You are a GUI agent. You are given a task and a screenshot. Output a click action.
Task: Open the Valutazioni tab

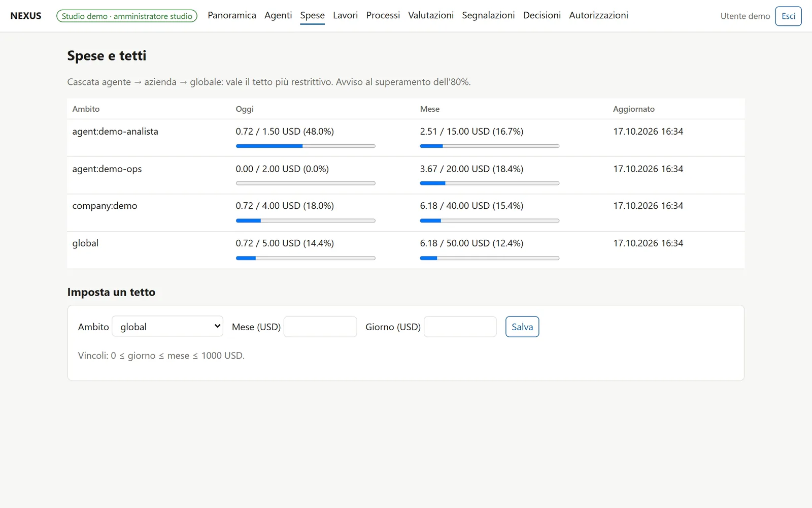click(431, 15)
